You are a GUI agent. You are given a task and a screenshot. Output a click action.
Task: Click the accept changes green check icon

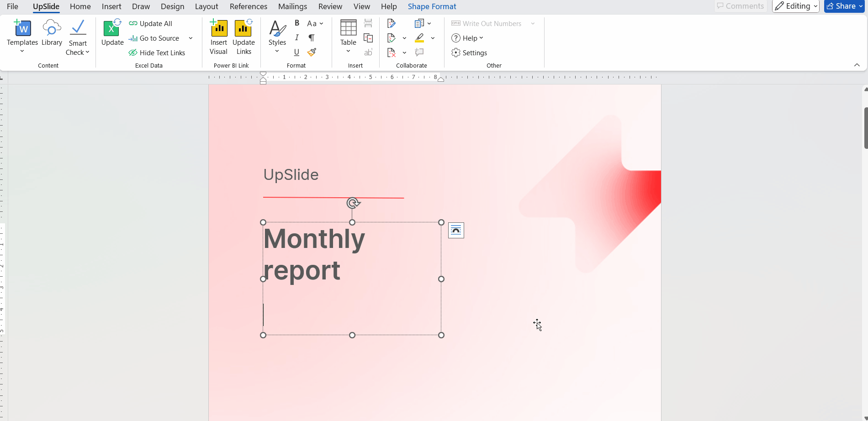[x=392, y=38]
